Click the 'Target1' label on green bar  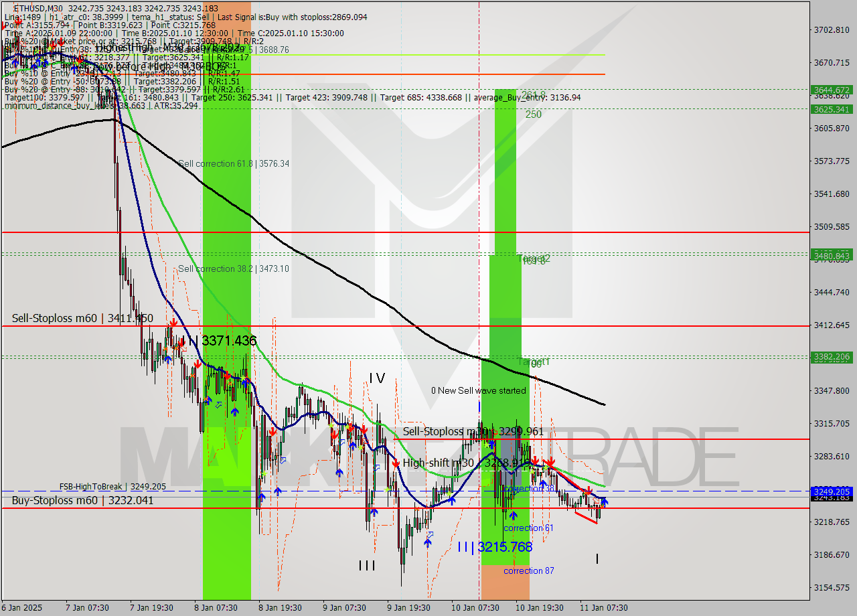[534, 362]
